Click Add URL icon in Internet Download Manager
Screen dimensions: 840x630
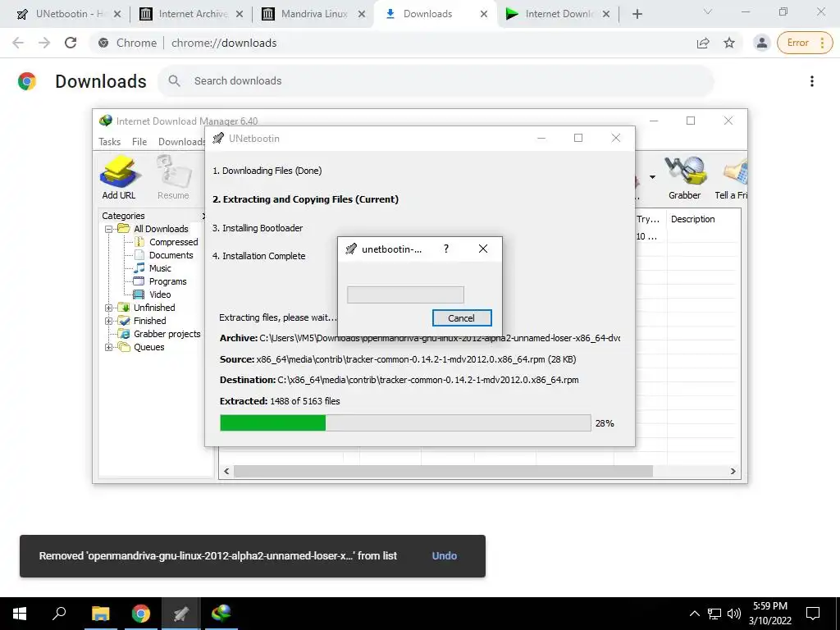(x=119, y=178)
